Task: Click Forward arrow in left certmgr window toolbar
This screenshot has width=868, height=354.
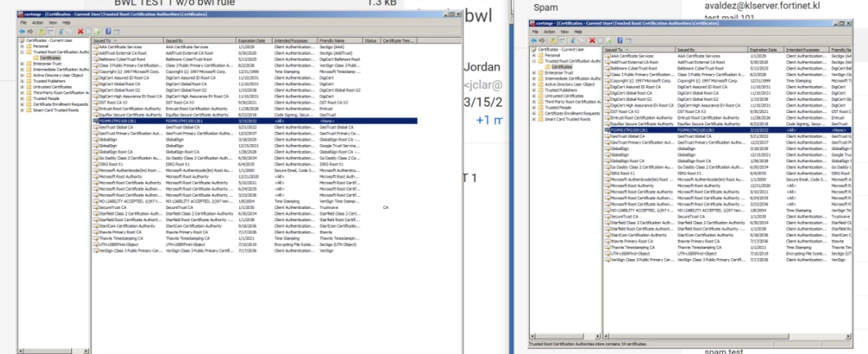Action: point(30,32)
